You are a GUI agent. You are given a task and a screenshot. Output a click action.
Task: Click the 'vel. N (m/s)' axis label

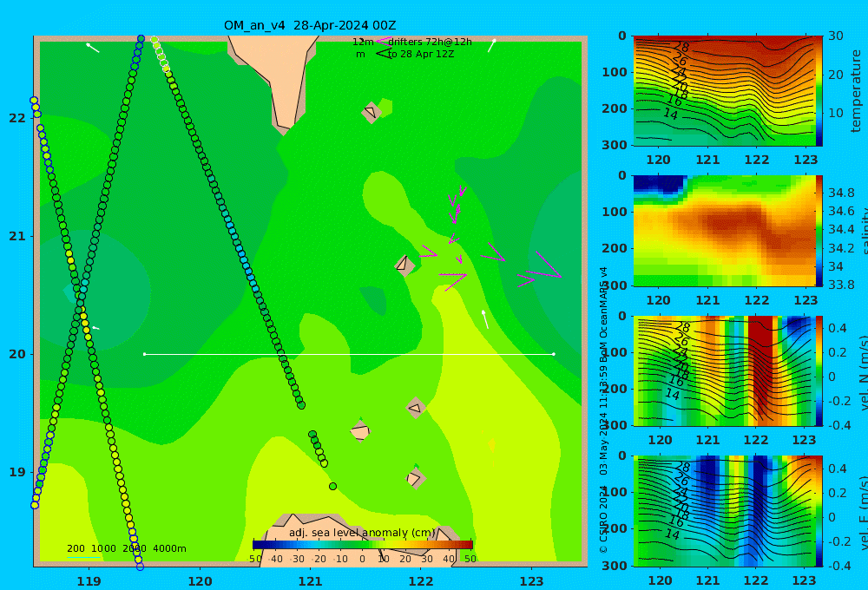tap(863, 369)
